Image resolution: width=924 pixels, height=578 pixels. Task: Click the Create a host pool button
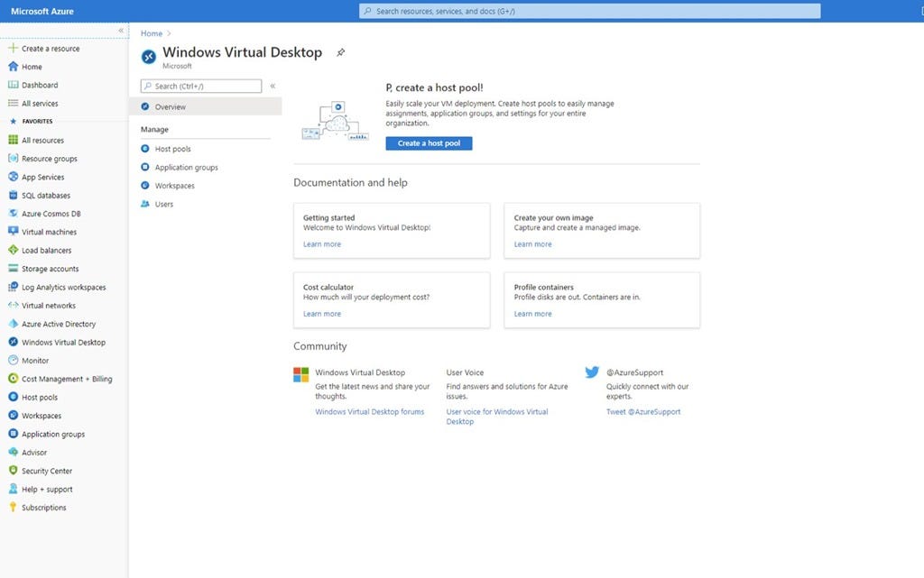(429, 142)
